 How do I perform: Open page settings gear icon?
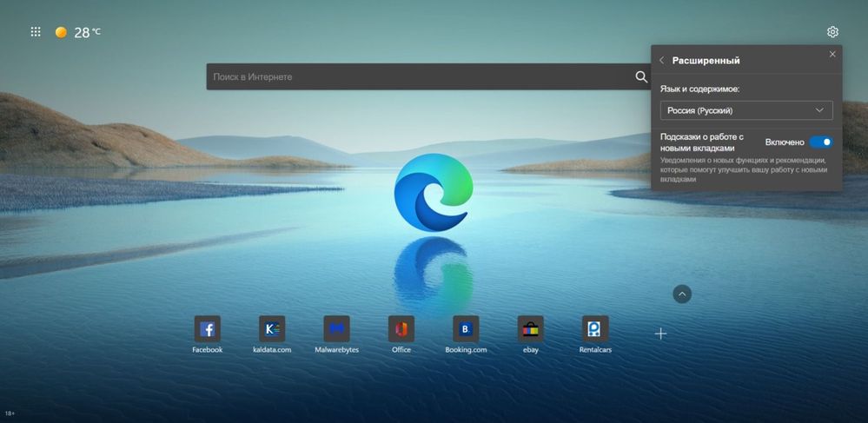click(832, 32)
